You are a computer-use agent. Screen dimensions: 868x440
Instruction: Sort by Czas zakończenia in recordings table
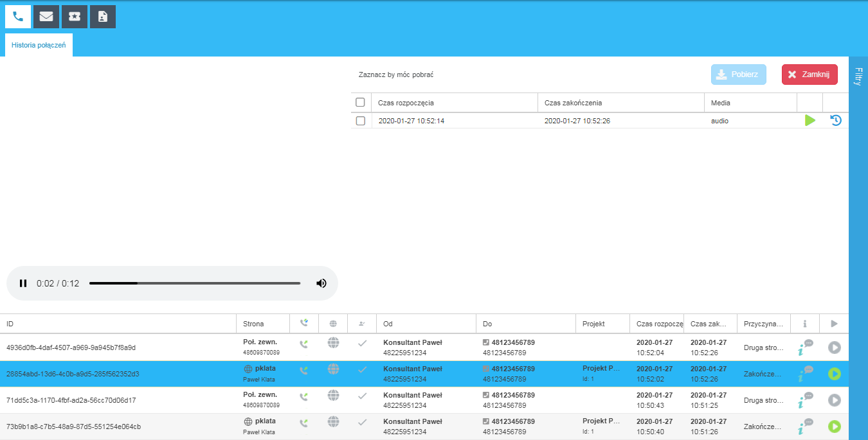[621, 103]
